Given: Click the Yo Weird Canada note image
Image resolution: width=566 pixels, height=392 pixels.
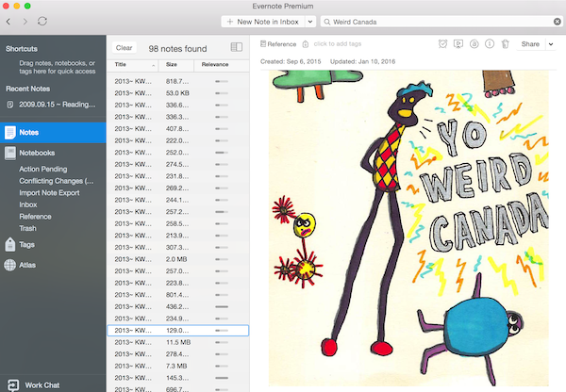Looking at the screenshot, I should tap(408, 228).
